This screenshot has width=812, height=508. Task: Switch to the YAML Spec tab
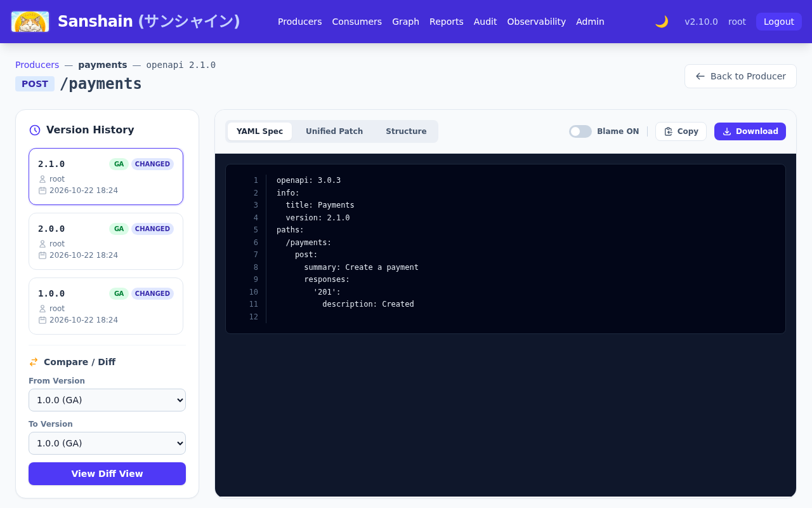click(260, 131)
